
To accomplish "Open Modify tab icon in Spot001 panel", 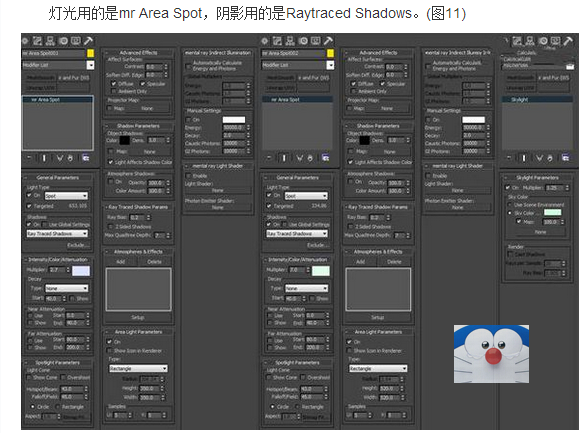I will (x=37, y=41).
